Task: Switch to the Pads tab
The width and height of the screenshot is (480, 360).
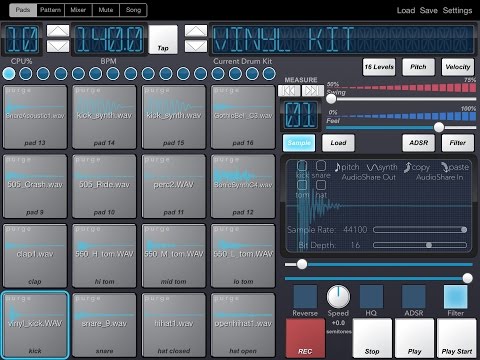Action: click(23, 10)
